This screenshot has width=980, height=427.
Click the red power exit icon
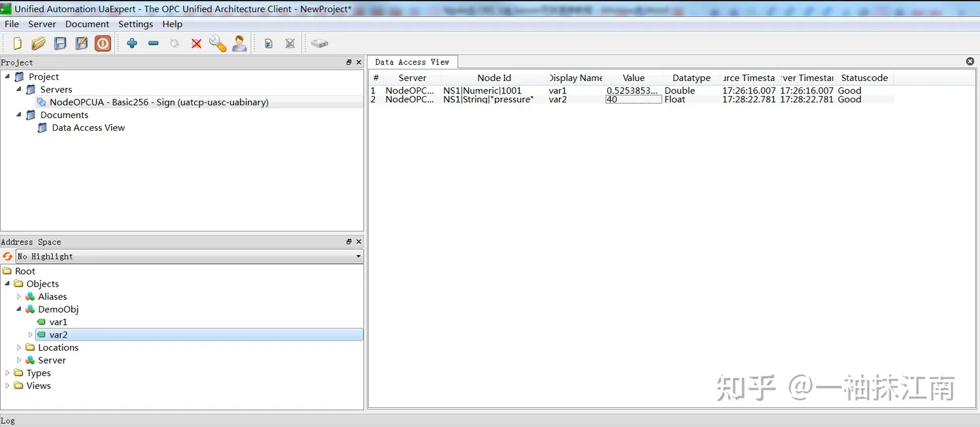pos(103,44)
